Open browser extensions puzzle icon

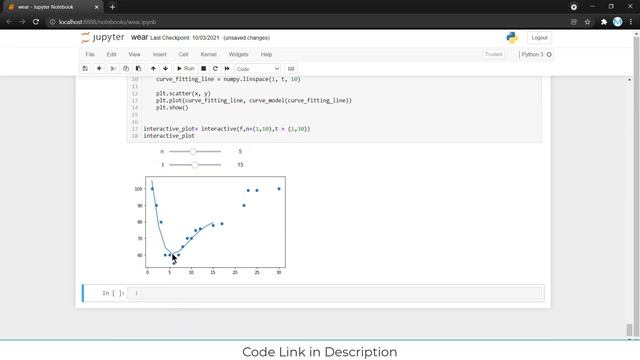click(x=604, y=22)
